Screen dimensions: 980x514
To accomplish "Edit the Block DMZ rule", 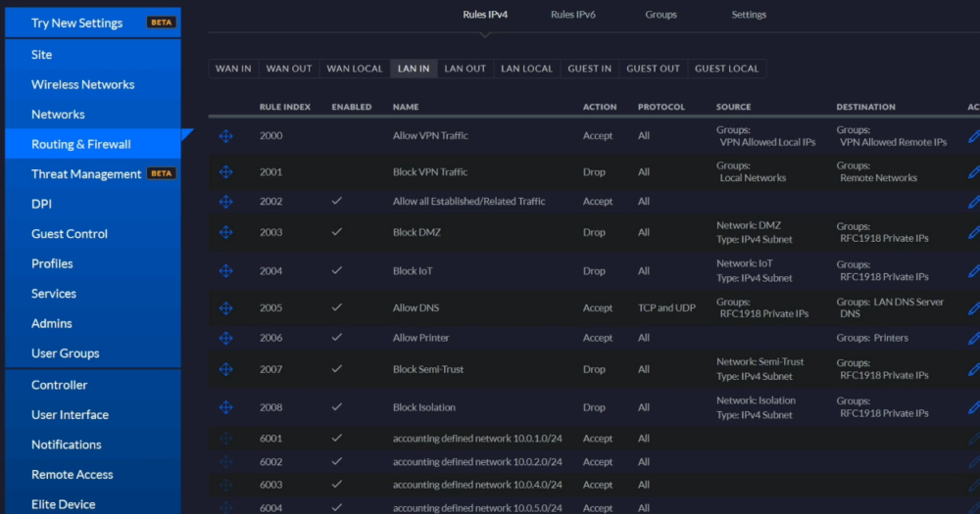I will coord(974,232).
